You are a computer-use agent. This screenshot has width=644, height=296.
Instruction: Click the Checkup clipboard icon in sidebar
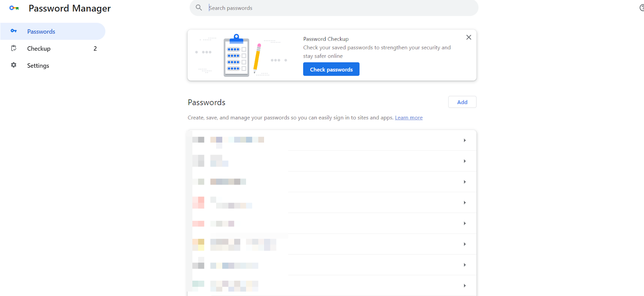click(x=14, y=48)
